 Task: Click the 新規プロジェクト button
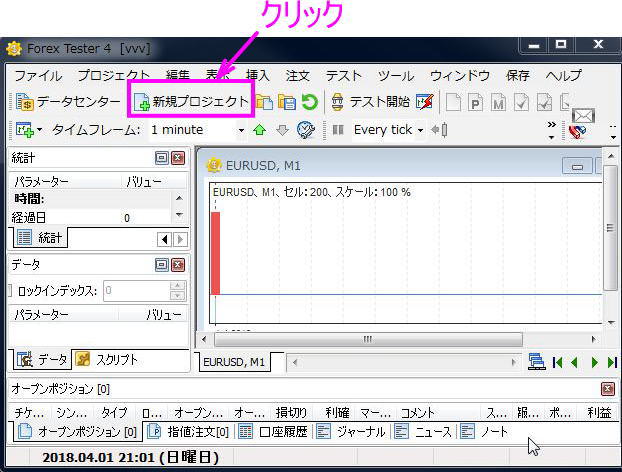[x=191, y=102]
